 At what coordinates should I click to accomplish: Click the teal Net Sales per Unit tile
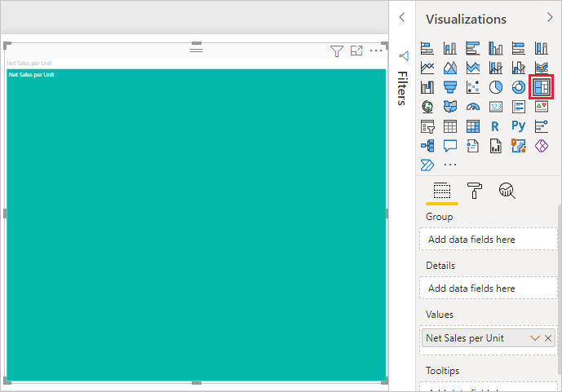pos(197,225)
